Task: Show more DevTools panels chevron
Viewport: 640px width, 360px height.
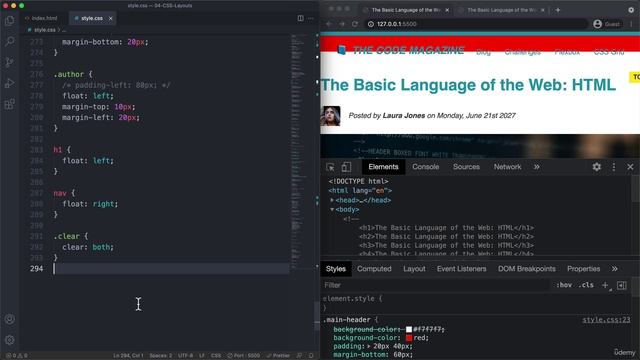Action: click(536, 167)
